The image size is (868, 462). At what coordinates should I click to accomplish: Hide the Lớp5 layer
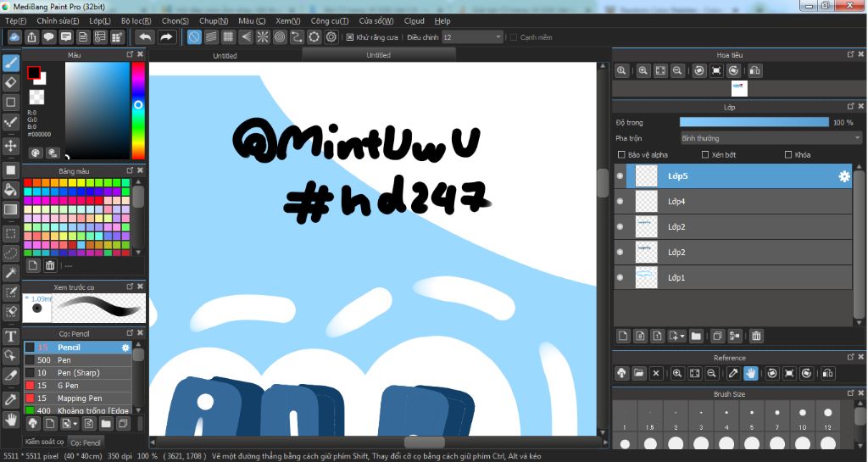620,176
